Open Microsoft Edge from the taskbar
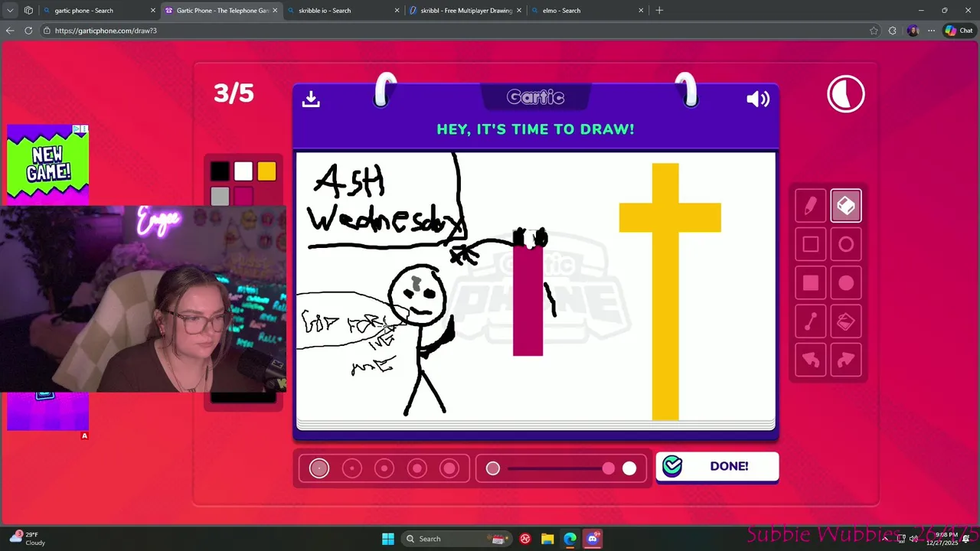 tap(570, 539)
